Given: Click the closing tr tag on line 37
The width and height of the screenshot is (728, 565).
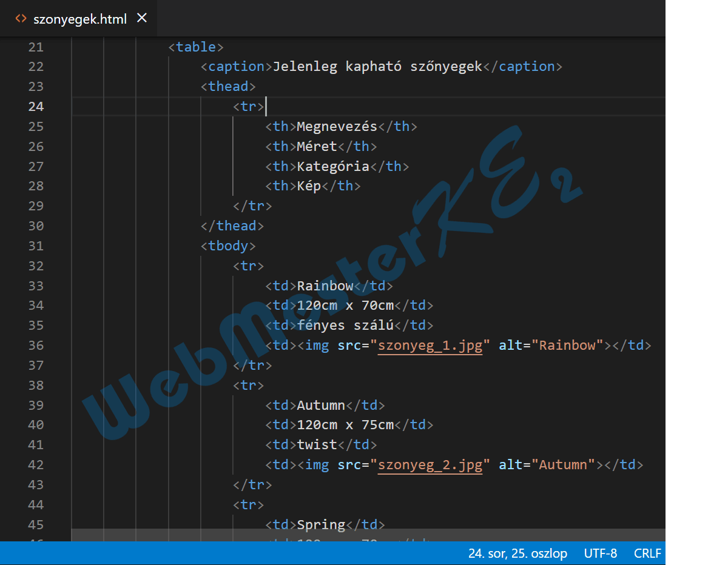Looking at the screenshot, I should pos(252,366).
